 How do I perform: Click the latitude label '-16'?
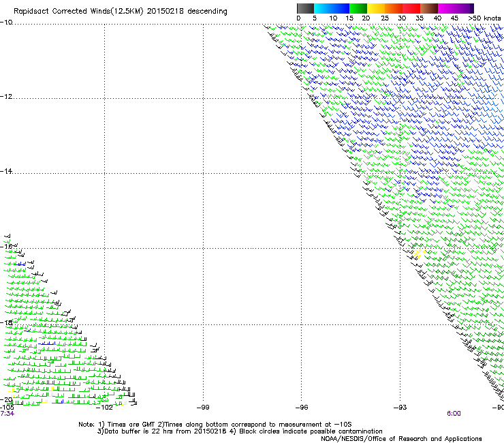5,247
